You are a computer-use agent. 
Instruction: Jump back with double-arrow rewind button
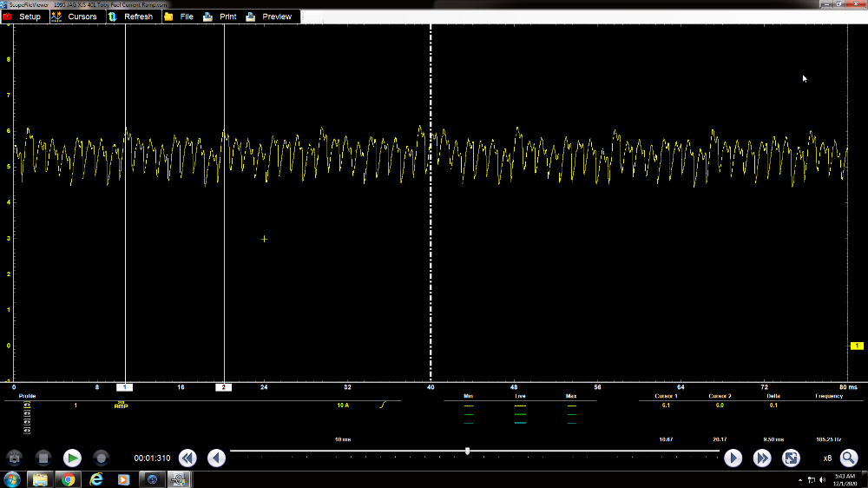point(187,458)
